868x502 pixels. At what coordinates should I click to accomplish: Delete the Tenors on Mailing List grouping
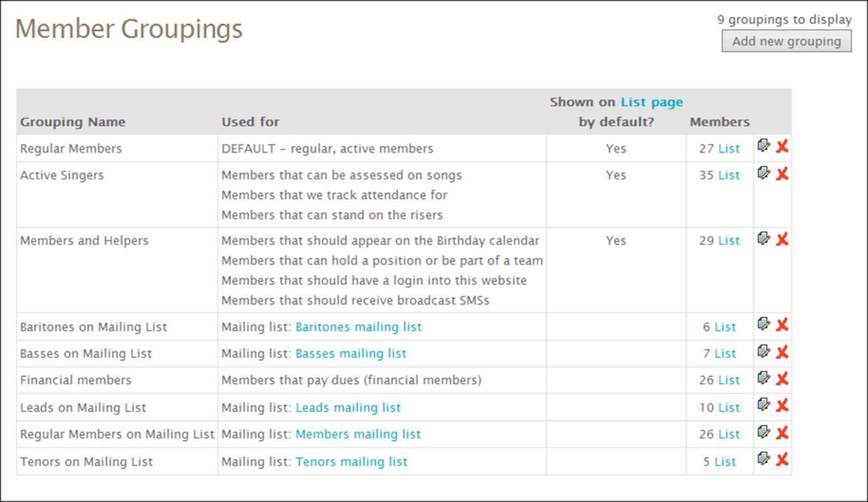coord(782,459)
